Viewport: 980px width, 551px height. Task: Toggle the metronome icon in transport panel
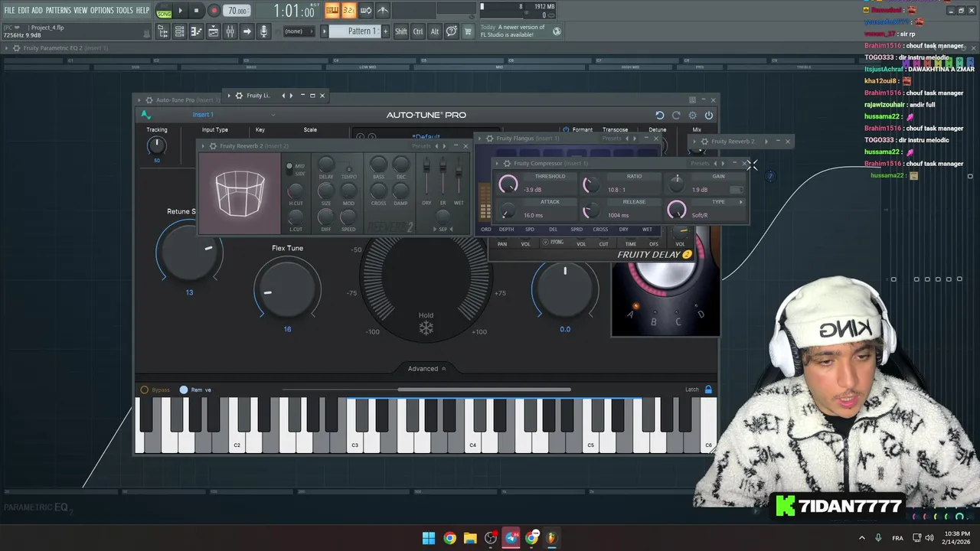383,10
